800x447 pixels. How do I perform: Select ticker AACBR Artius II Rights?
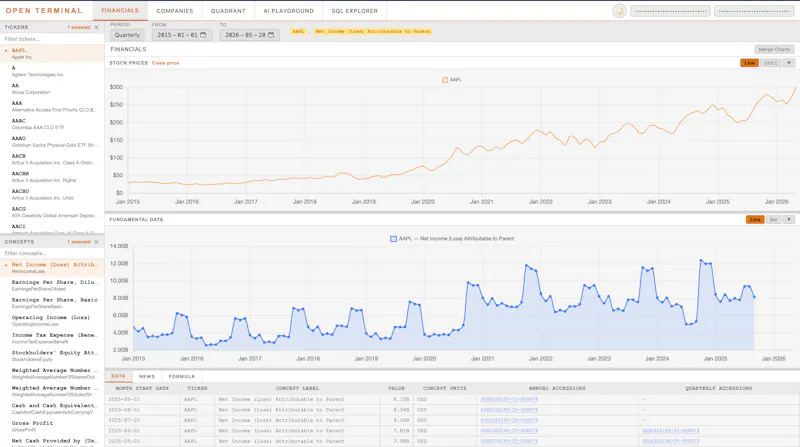(x=52, y=177)
